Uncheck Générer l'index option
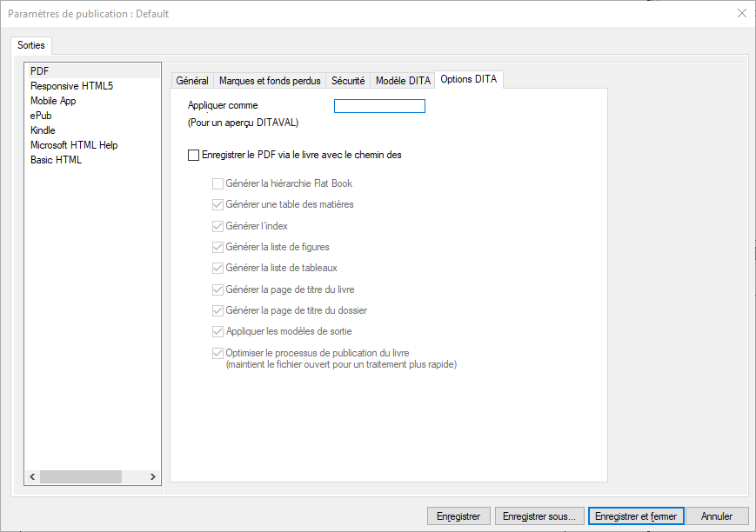 (217, 226)
